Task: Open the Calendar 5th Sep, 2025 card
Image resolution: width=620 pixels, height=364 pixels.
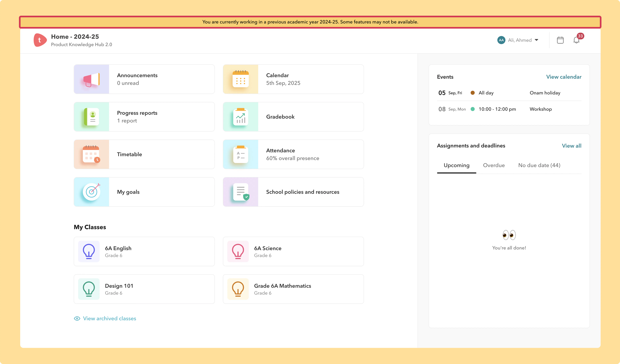Action: pos(293,79)
